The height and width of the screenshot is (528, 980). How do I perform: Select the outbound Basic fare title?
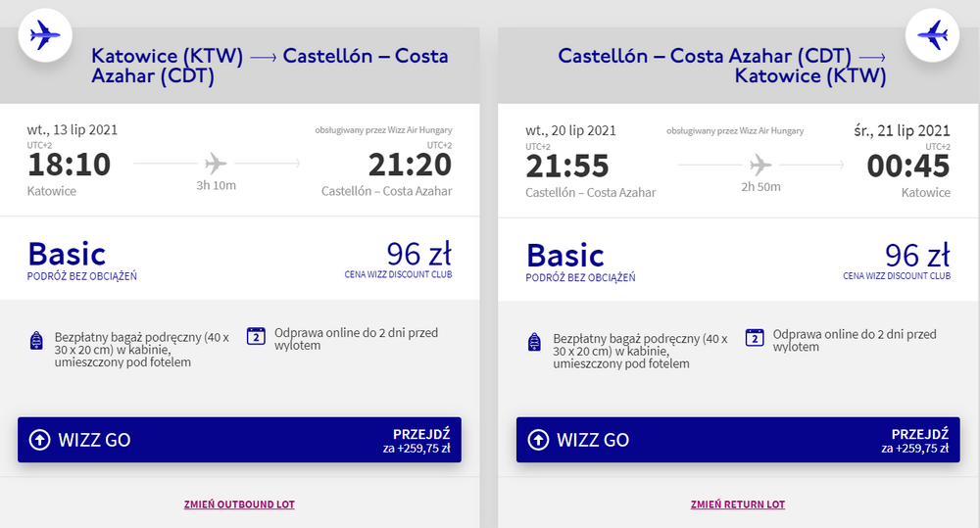tap(67, 254)
